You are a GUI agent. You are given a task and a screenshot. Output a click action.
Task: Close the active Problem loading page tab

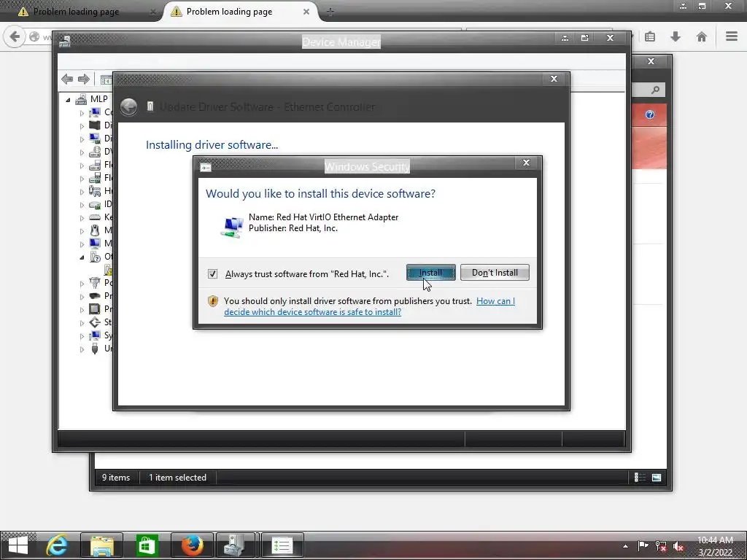click(306, 12)
